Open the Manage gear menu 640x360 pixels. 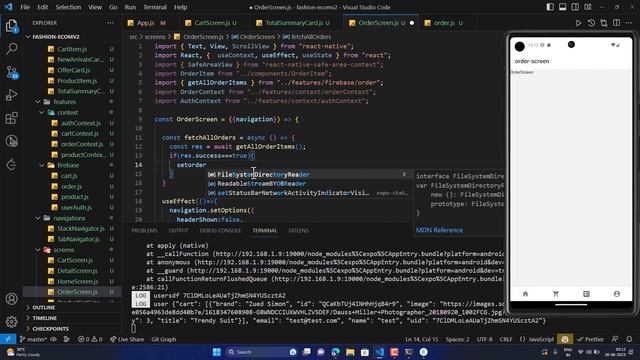11,322
